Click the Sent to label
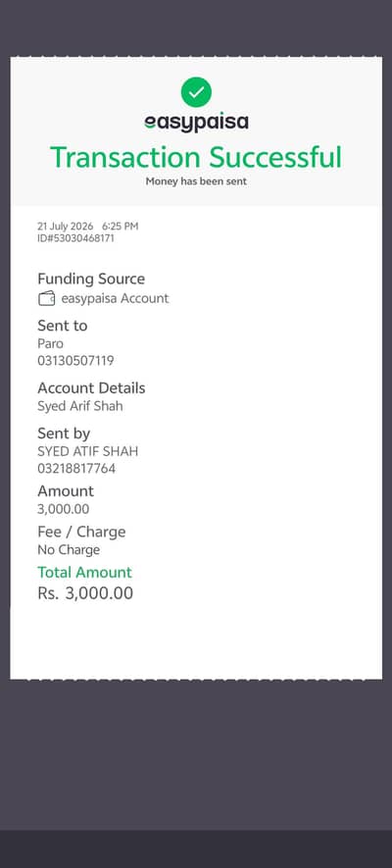The height and width of the screenshot is (868, 392). (63, 326)
